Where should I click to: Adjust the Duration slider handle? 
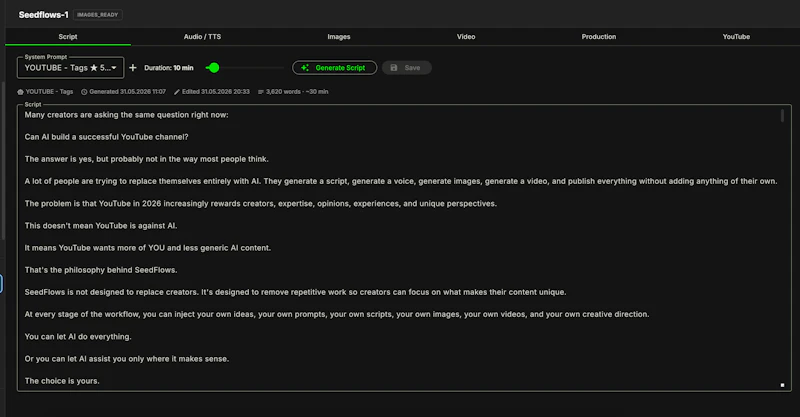pos(214,68)
